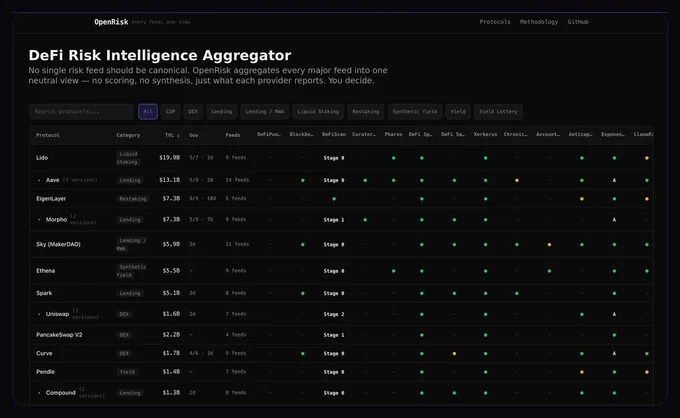Expand the Uniswap versions row
This screenshot has width=680, height=418.
pyautogui.click(x=39, y=314)
